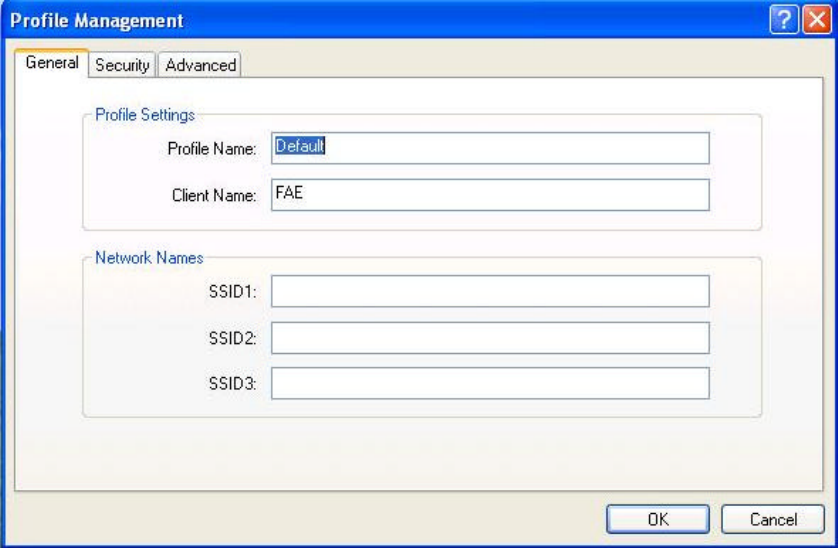The image size is (838, 548).
Task: Click the Network Names group label
Action: tap(149, 258)
